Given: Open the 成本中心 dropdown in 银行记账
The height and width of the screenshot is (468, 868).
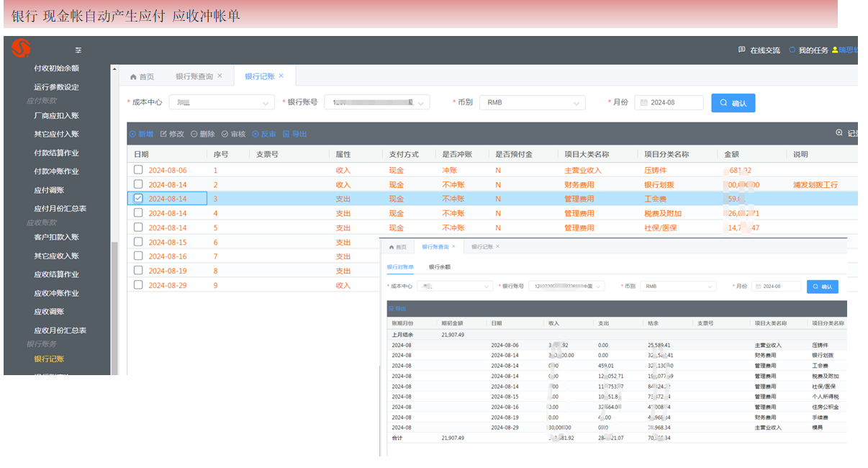Looking at the screenshot, I should click(x=222, y=103).
